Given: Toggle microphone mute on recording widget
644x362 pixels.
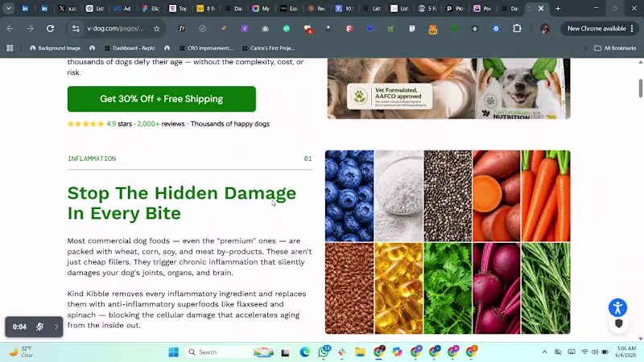Looking at the screenshot, I should tap(39, 327).
